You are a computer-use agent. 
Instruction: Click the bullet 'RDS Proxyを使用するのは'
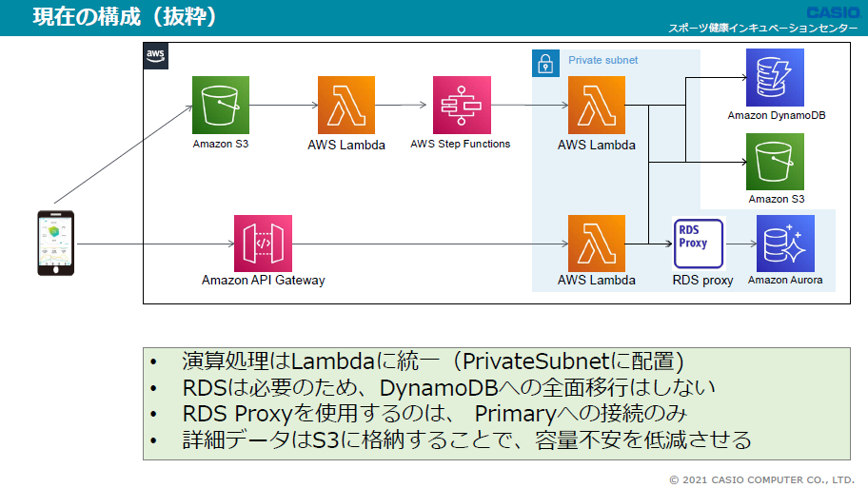pyautogui.click(x=435, y=413)
